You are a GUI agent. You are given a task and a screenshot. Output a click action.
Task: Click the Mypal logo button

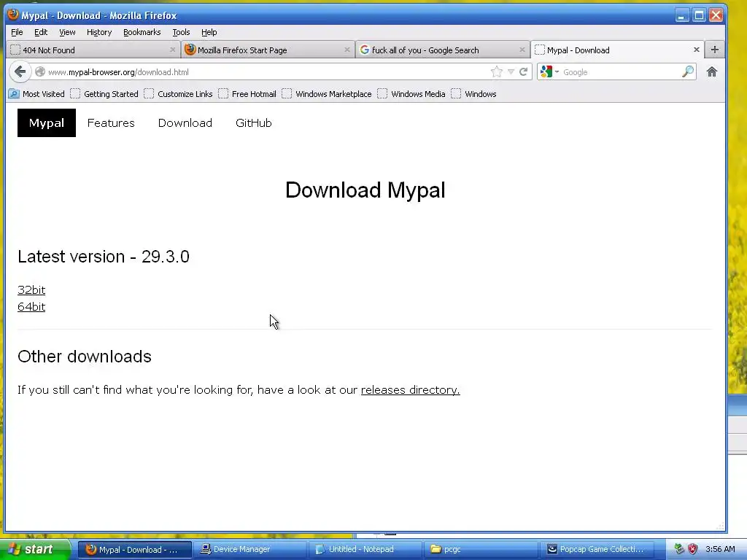click(46, 122)
